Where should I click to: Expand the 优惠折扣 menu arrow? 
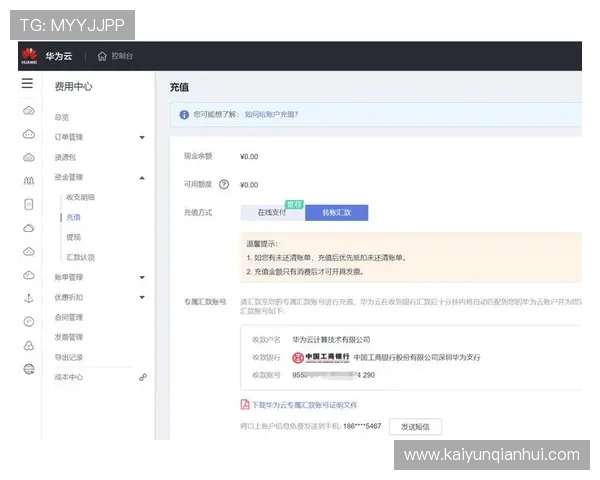(x=142, y=297)
